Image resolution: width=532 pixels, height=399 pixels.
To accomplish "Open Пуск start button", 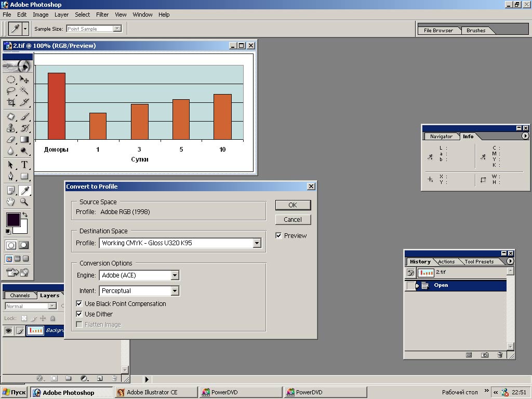I will coord(14,392).
